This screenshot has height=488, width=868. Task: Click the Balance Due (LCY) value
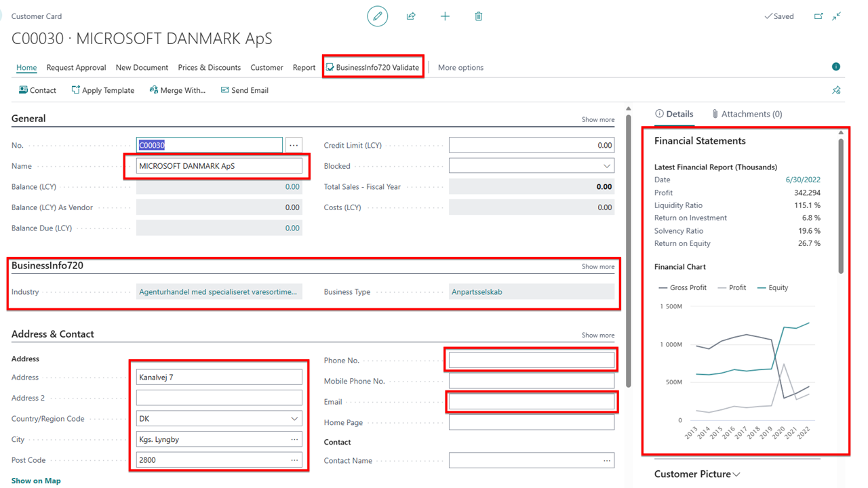(292, 228)
